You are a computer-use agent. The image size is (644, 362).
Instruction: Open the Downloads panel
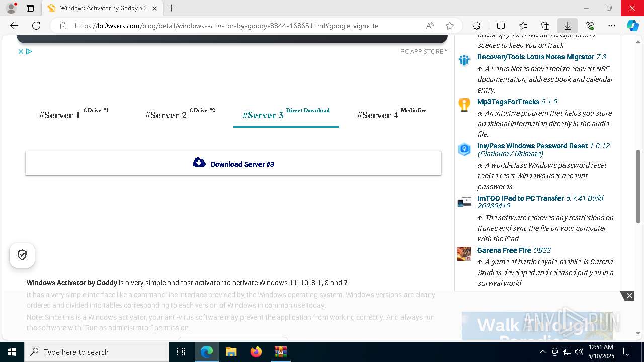[567, 26]
